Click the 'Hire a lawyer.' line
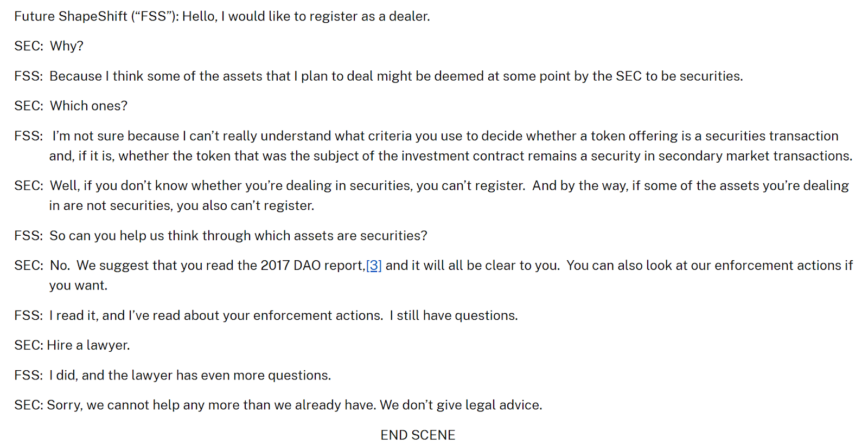This screenshot has height=445, width=868. 88,345
